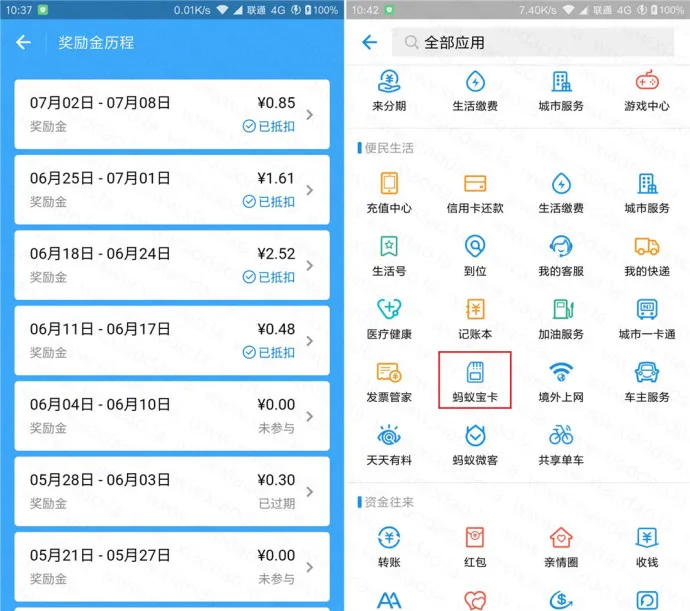Open 医疗健康 icon
The image size is (690, 611).
389,309
